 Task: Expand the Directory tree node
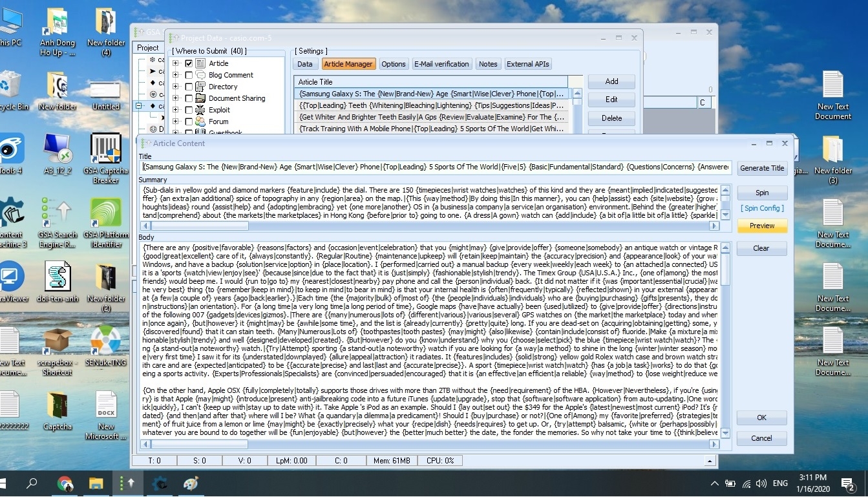tap(175, 87)
